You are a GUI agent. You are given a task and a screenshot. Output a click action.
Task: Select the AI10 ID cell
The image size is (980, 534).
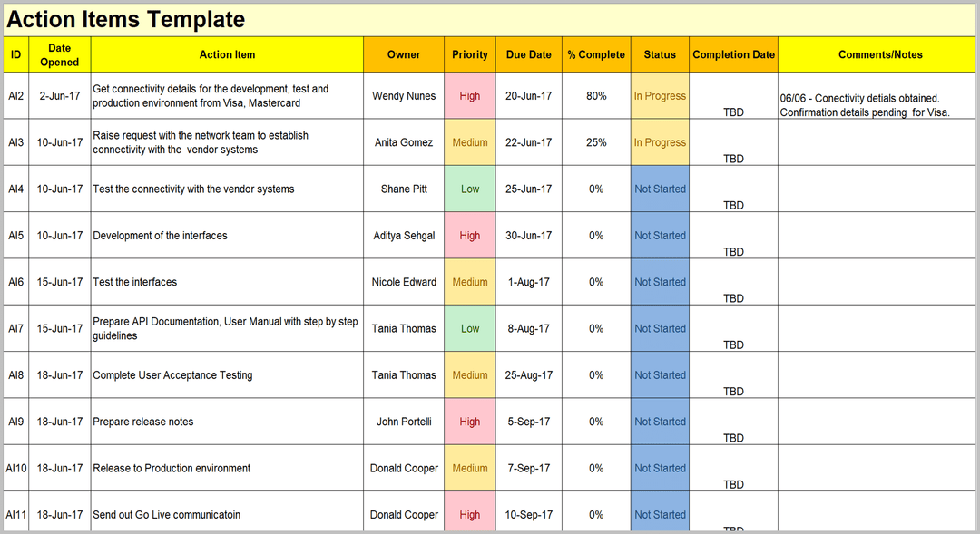coord(16,469)
